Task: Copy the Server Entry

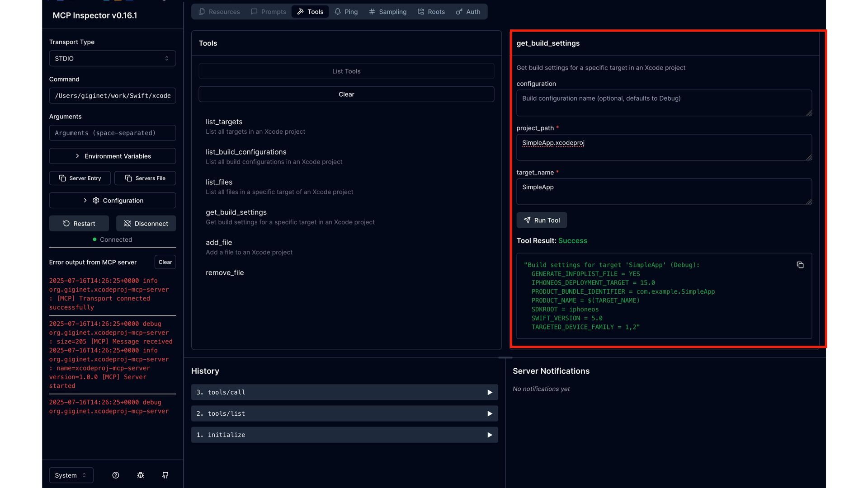Action: tap(80, 178)
